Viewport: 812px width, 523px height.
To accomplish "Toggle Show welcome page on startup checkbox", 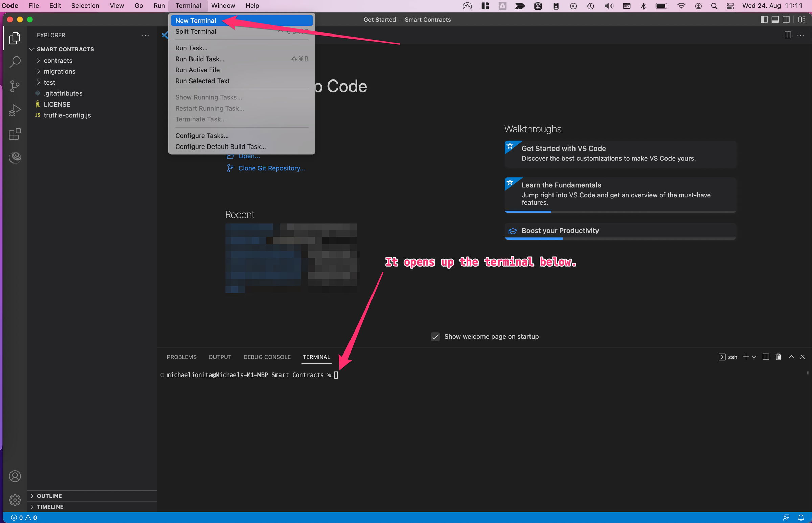I will [435, 337].
